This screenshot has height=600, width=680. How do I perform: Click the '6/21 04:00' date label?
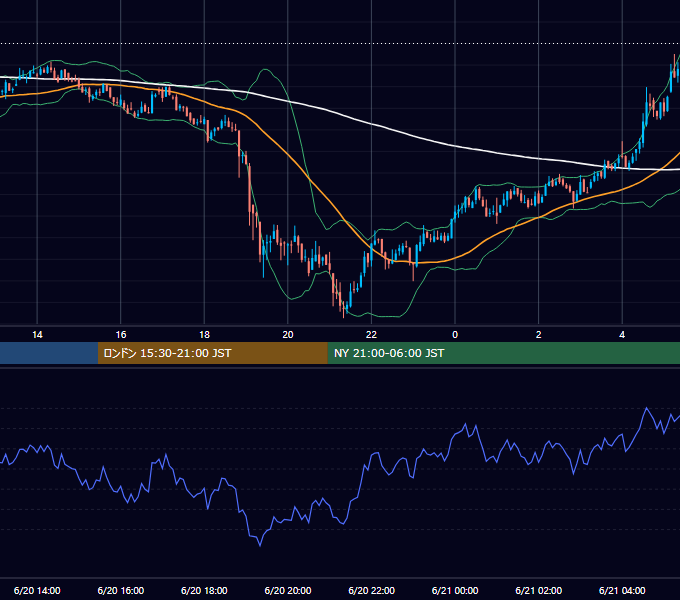click(622, 590)
